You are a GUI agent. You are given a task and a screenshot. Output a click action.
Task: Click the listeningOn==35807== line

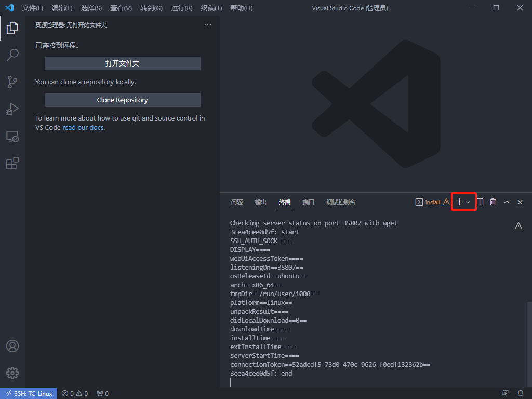tap(267, 268)
